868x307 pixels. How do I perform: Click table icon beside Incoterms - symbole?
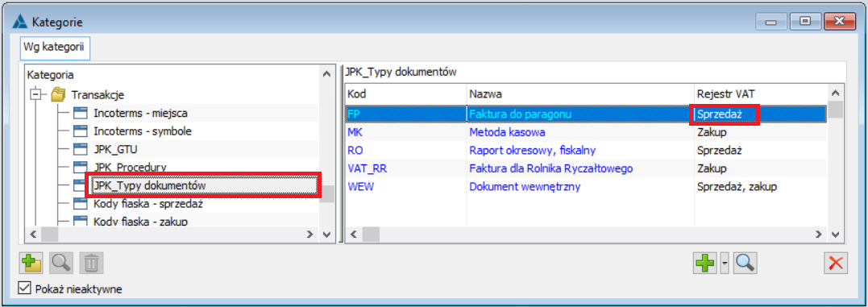[81, 131]
